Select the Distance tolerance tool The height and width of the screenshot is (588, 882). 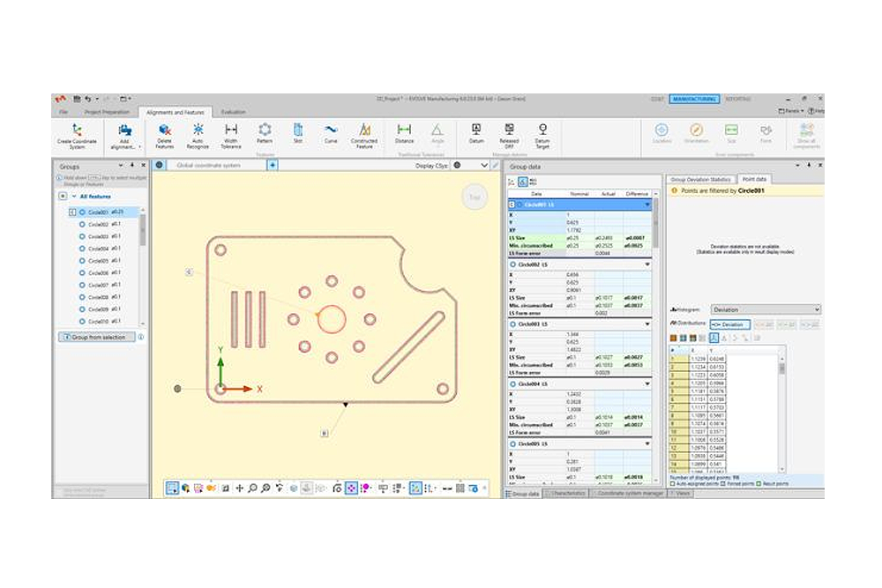(404, 130)
